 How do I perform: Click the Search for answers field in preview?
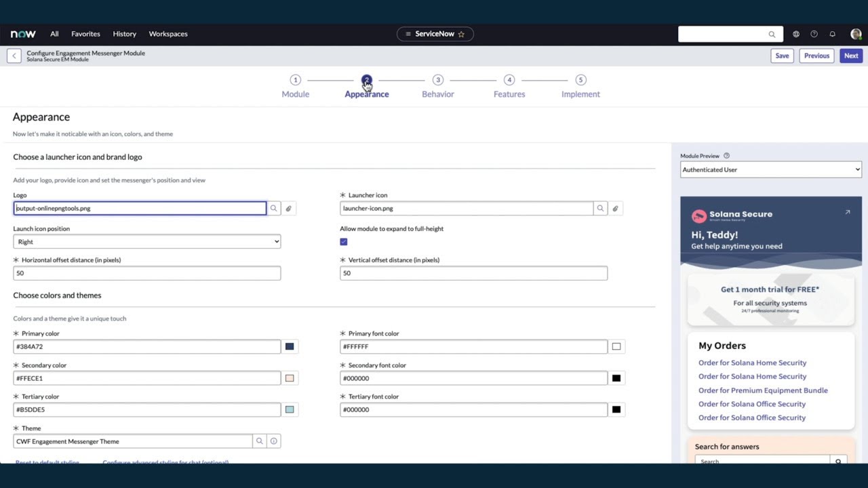pos(762,461)
